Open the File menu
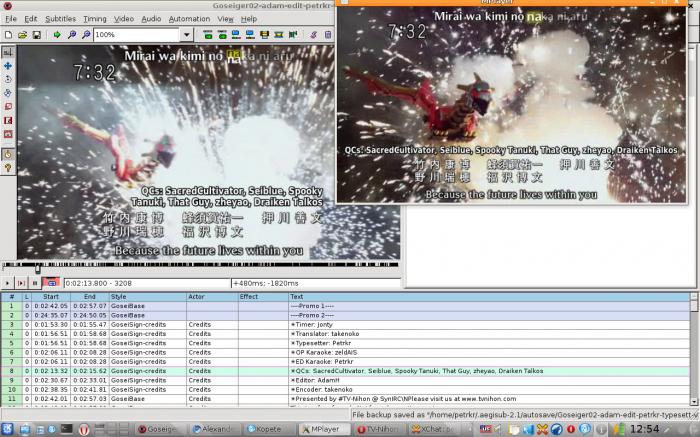The height and width of the screenshot is (437, 700). 11,19
